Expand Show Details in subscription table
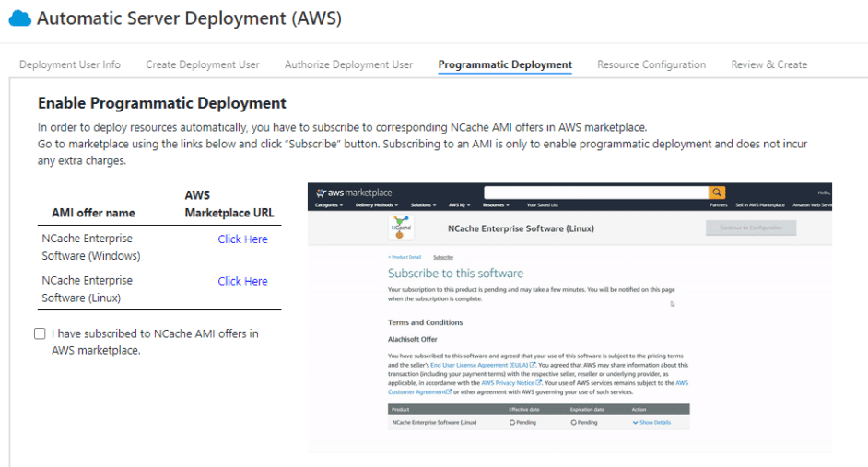The width and height of the screenshot is (868, 467). [x=651, y=422]
